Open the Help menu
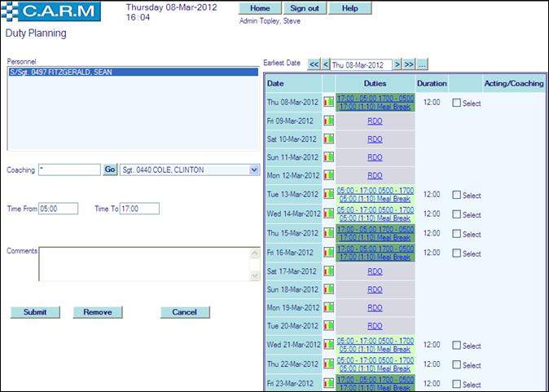Image resolution: width=549 pixels, height=392 pixels. [349, 8]
